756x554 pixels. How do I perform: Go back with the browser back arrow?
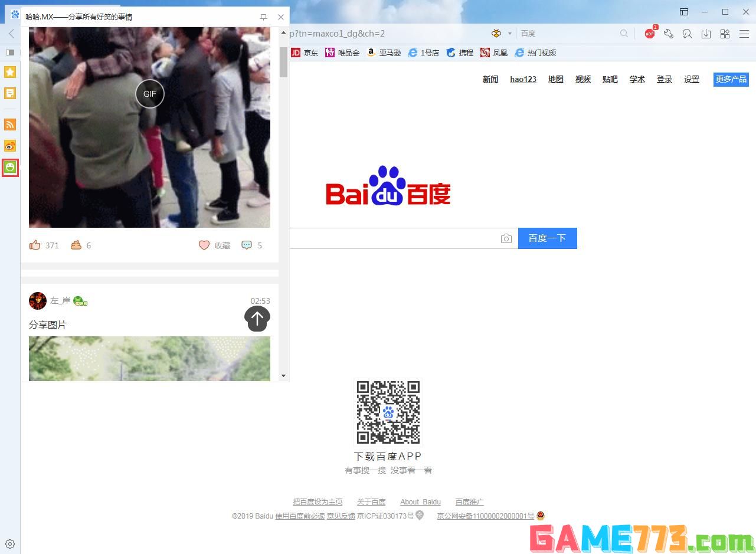point(11,34)
